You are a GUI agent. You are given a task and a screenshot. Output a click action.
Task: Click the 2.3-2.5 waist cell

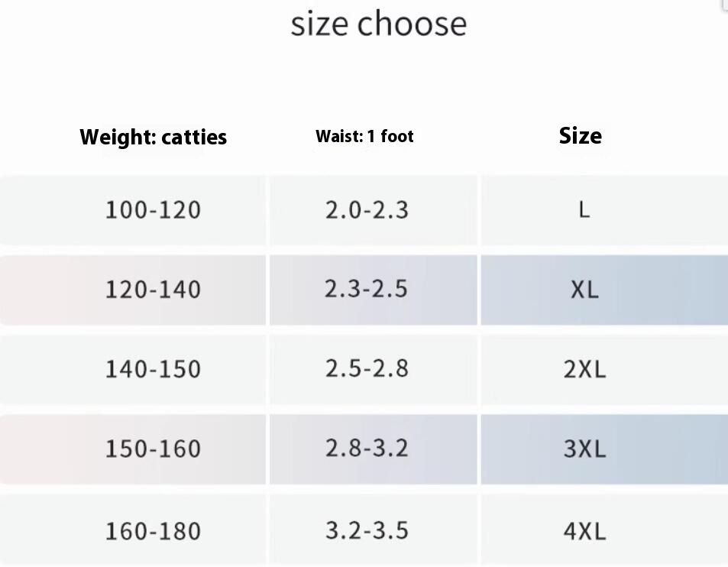point(367,289)
